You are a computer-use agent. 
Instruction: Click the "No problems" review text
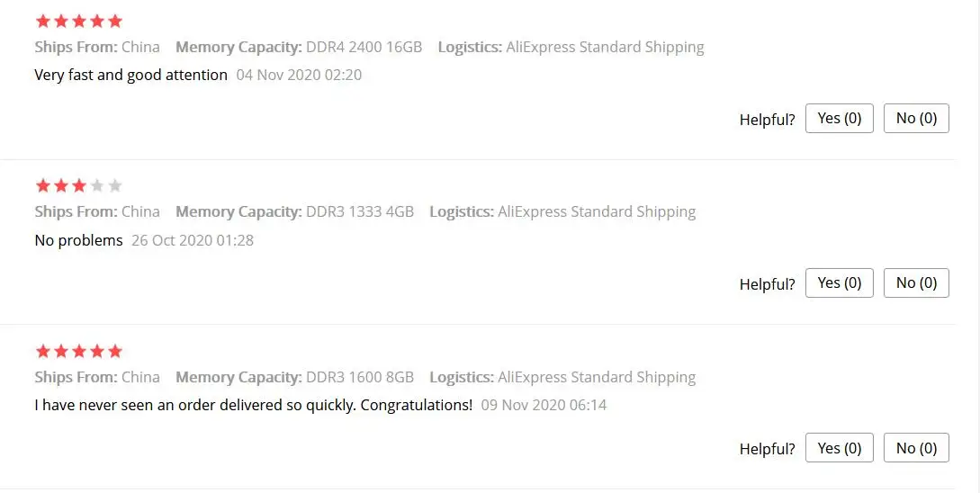pos(78,240)
